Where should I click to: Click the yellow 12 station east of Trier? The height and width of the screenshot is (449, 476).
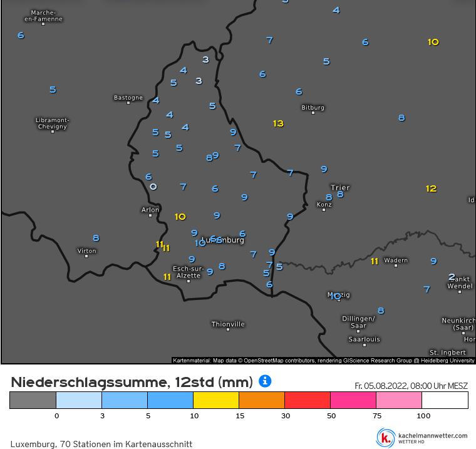pos(431,188)
